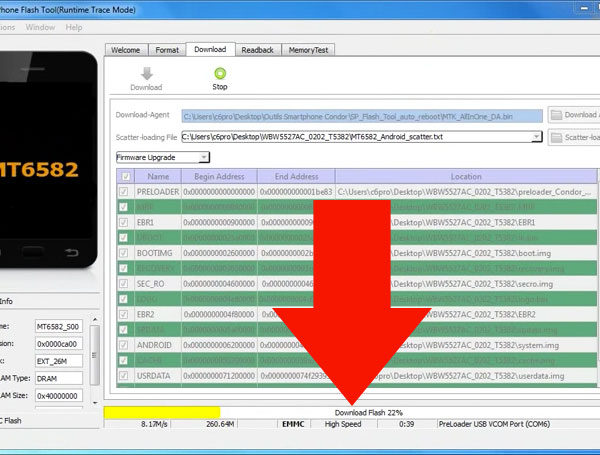Viewport: 600px width, 455px height.
Task: Click the MT6582_S00 chip name field
Action: click(x=59, y=327)
